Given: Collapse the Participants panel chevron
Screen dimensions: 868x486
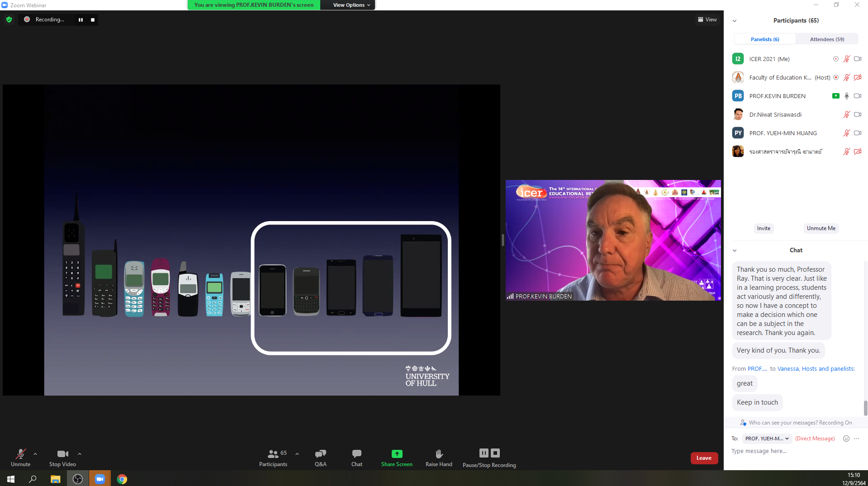Looking at the screenshot, I should [x=735, y=21].
